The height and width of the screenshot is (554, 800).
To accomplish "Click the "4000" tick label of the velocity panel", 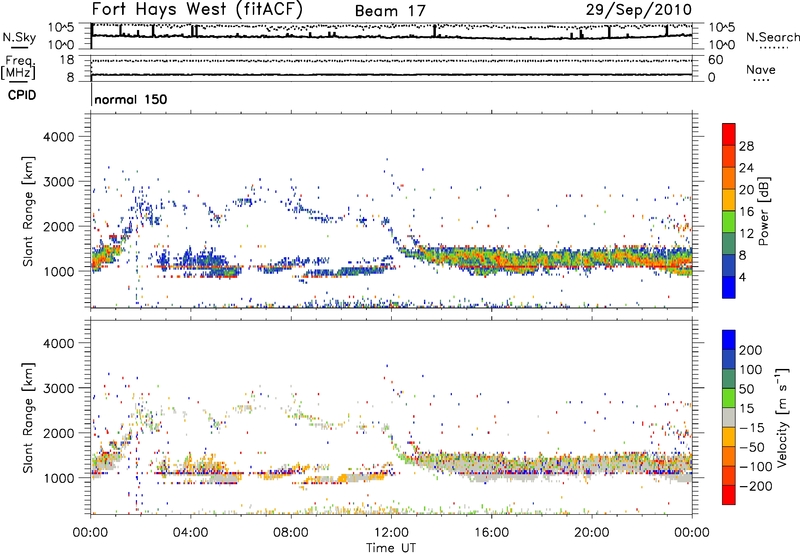I will pos(58,343).
